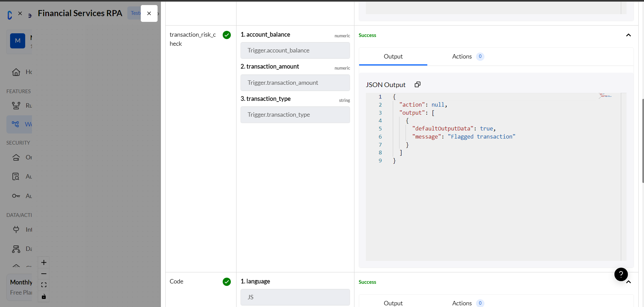Click the "defaultOutputData" line in JSON
This screenshot has width=644, height=307.
click(454, 128)
